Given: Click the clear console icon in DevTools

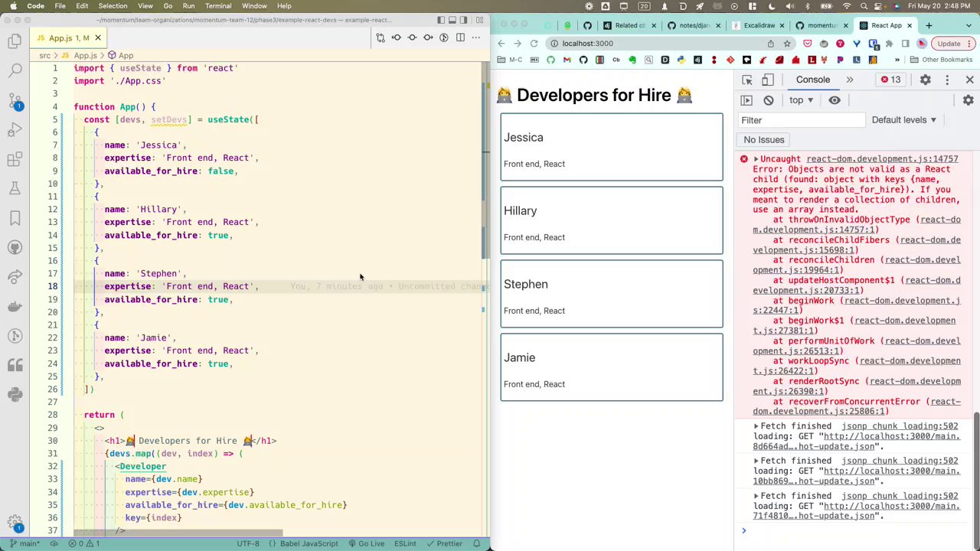Looking at the screenshot, I should [769, 100].
